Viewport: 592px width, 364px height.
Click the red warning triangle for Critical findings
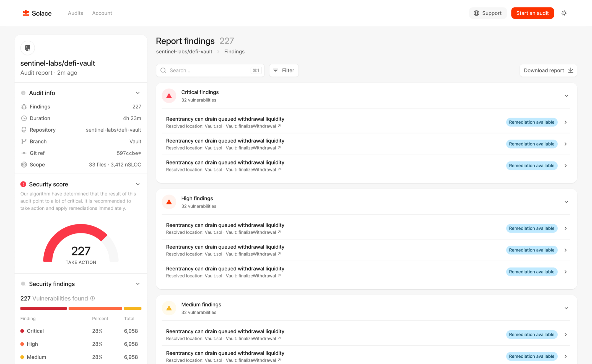[169, 96]
